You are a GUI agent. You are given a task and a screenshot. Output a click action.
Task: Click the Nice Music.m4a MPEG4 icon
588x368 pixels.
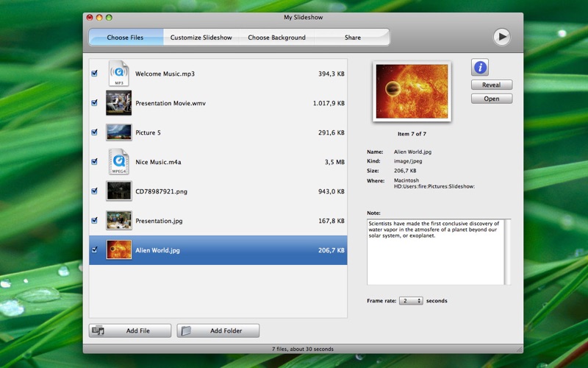point(118,161)
